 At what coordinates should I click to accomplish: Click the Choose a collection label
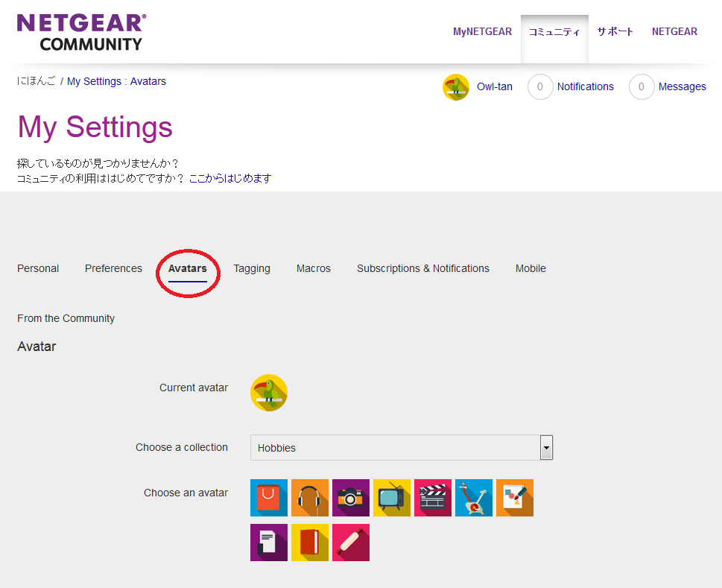coord(181,447)
